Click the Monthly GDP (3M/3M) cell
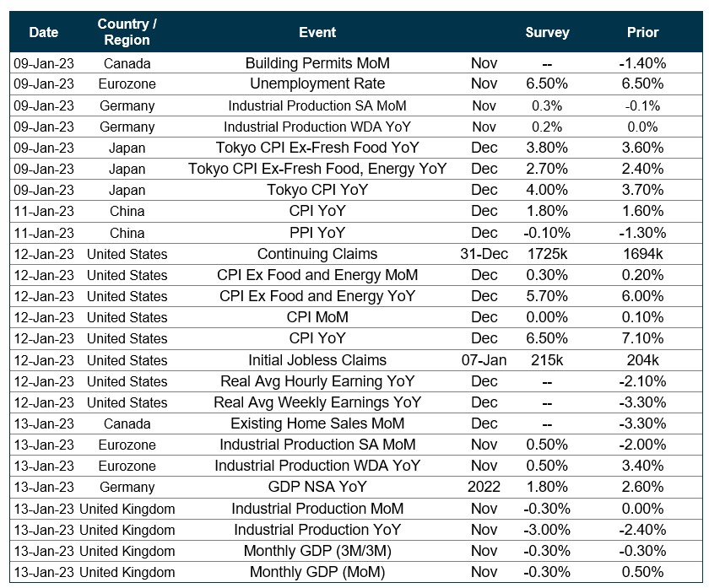709x588 pixels. click(317, 551)
